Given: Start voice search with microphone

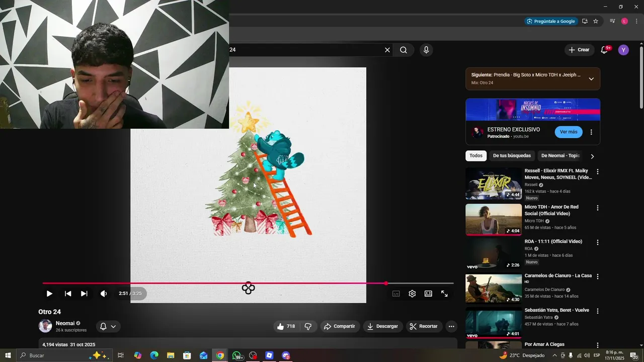Looking at the screenshot, I should pos(426,50).
